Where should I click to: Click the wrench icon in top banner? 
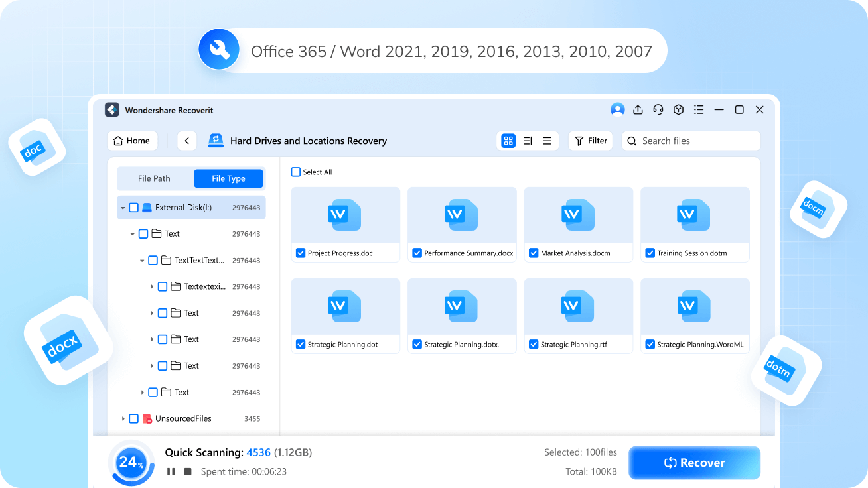click(220, 50)
